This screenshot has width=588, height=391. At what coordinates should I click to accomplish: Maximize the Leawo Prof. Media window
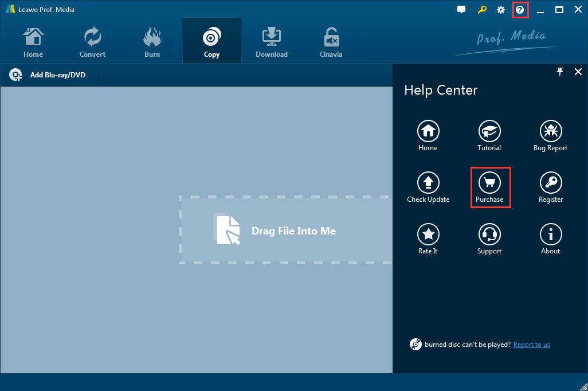(x=559, y=10)
